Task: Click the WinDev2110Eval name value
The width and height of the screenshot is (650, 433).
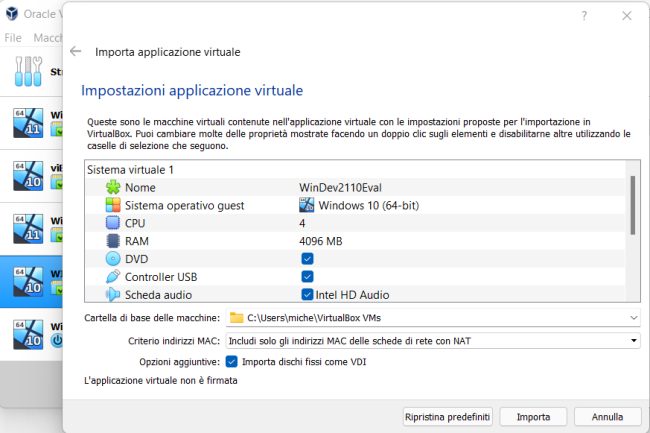Action: 340,187
